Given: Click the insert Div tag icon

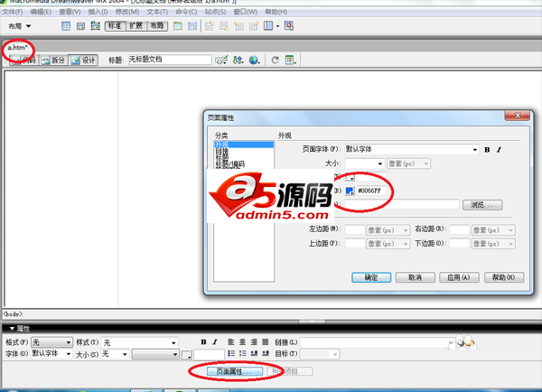Looking at the screenshot, I should 80,26.
